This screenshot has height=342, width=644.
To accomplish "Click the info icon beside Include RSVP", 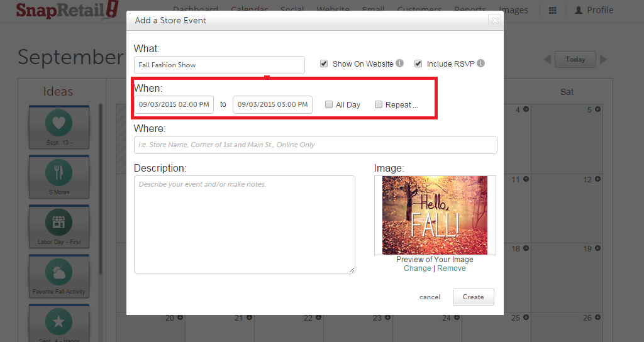I will click(480, 63).
